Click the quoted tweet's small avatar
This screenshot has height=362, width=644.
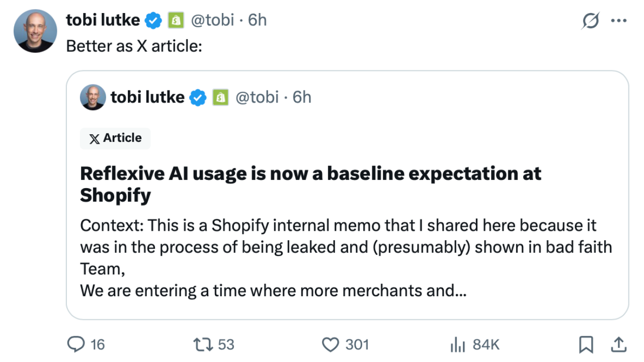[x=93, y=97]
